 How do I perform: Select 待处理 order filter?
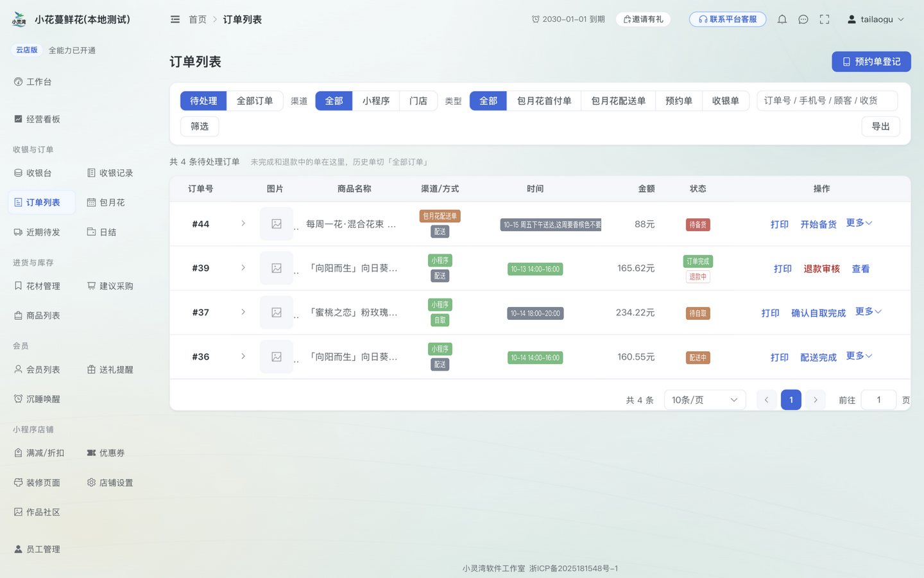click(x=203, y=101)
